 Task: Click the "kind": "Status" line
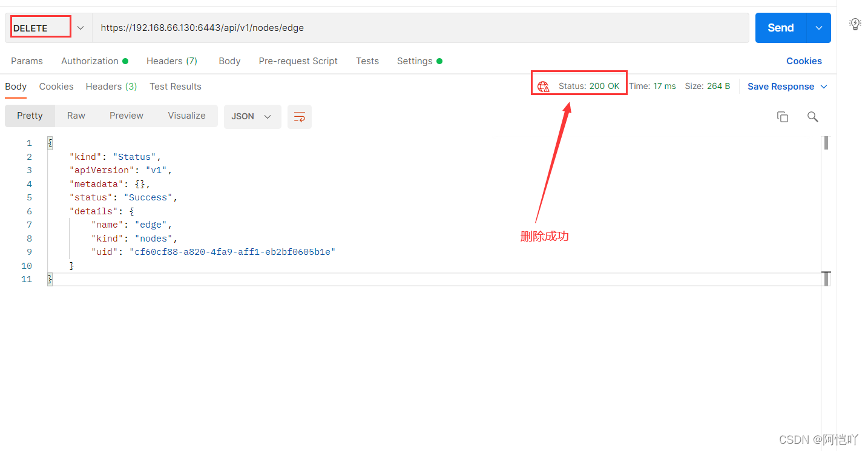pyautogui.click(x=115, y=157)
